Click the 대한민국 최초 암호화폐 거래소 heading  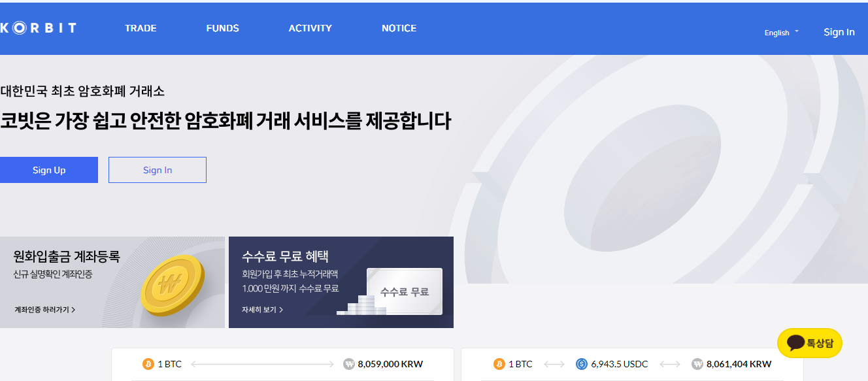82,91
